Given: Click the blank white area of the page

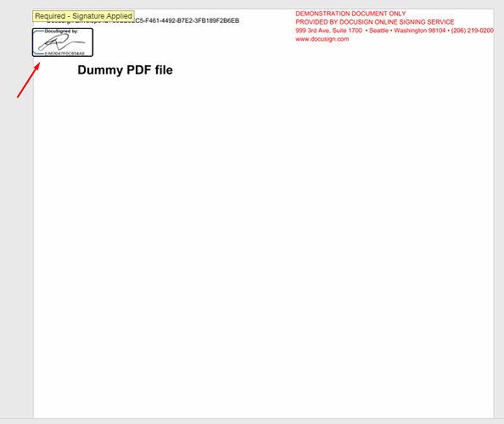Looking at the screenshot, I should [x=264, y=225].
